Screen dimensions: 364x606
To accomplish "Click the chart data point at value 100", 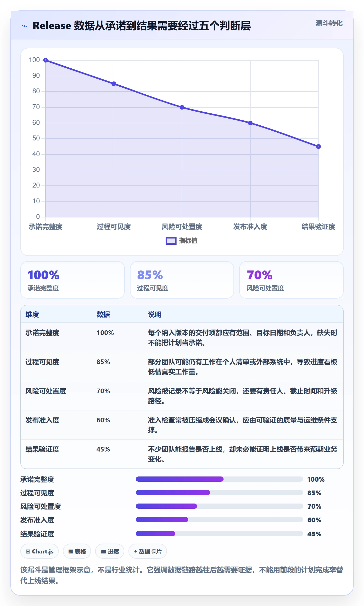I will (45, 60).
